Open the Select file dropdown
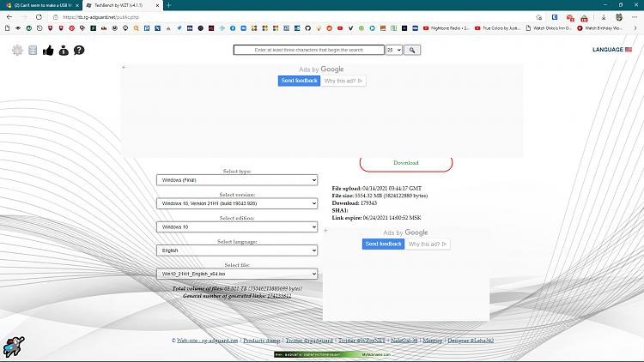 pos(237,274)
